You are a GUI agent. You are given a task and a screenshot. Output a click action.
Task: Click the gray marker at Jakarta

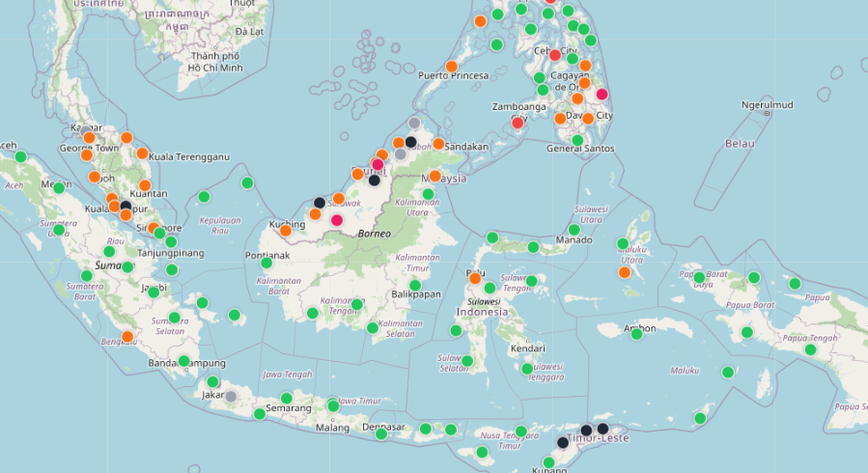point(231,396)
